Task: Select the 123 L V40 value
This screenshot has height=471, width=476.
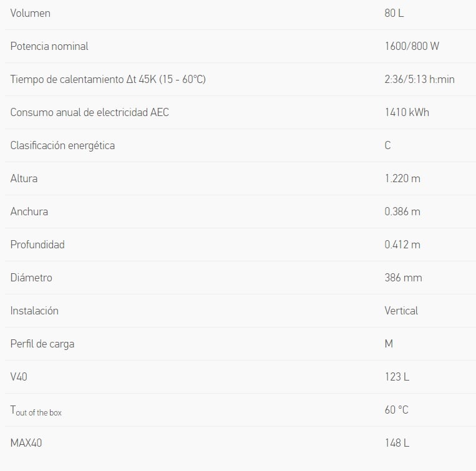Action: pyautogui.click(x=397, y=377)
